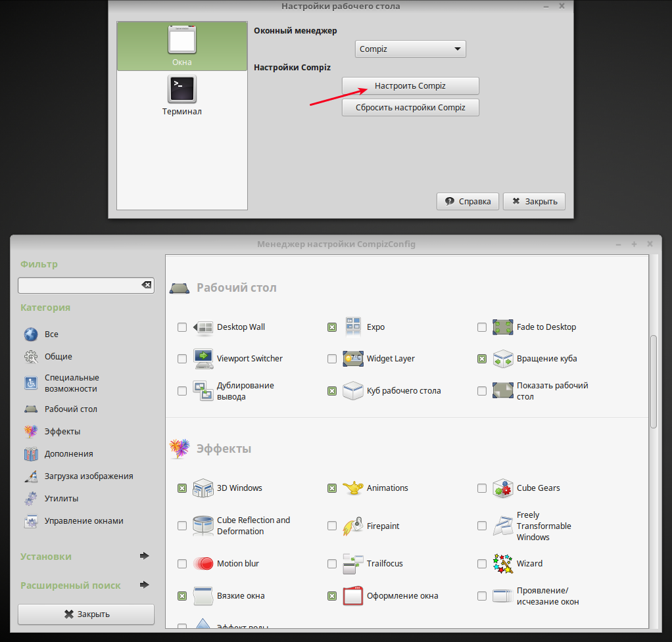This screenshot has width=672, height=642.
Task: Select the Все category
Action: pyautogui.click(x=41, y=334)
